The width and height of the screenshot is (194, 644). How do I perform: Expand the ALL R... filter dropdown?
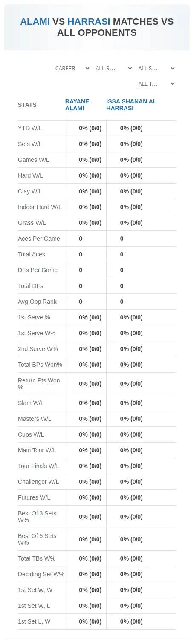(113, 68)
